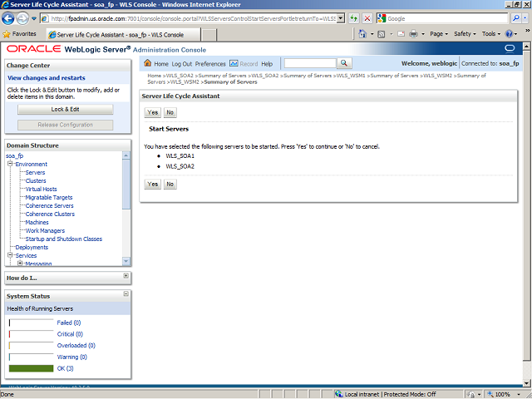This screenshot has height=399, width=532.
Task: Collapse the Environment tree node
Action: 9,165
